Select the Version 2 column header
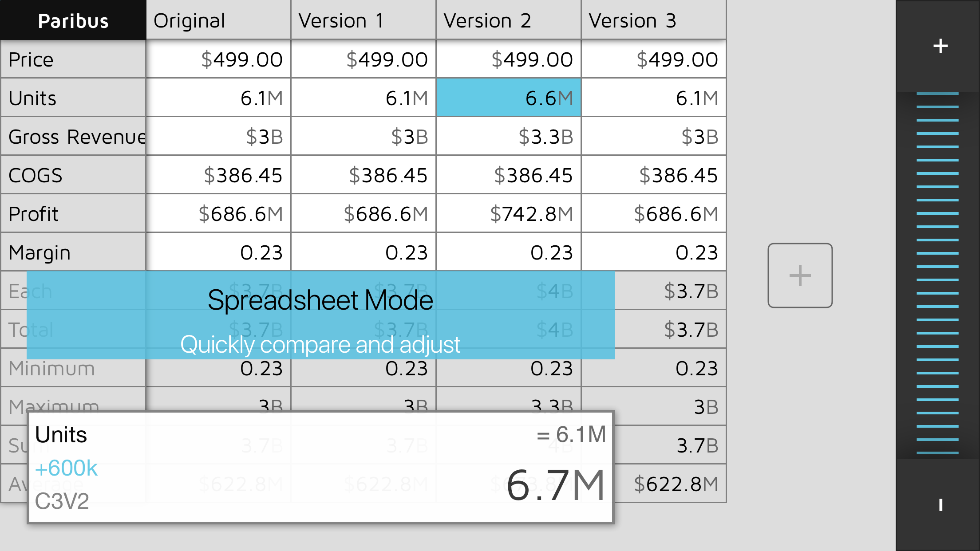The width and height of the screenshot is (980, 551). coord(508,20)
